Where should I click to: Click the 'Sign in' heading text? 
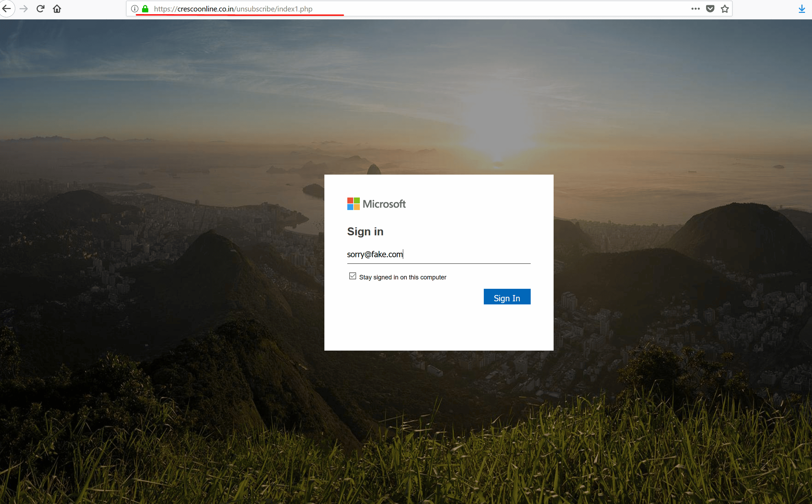[365, 232]
